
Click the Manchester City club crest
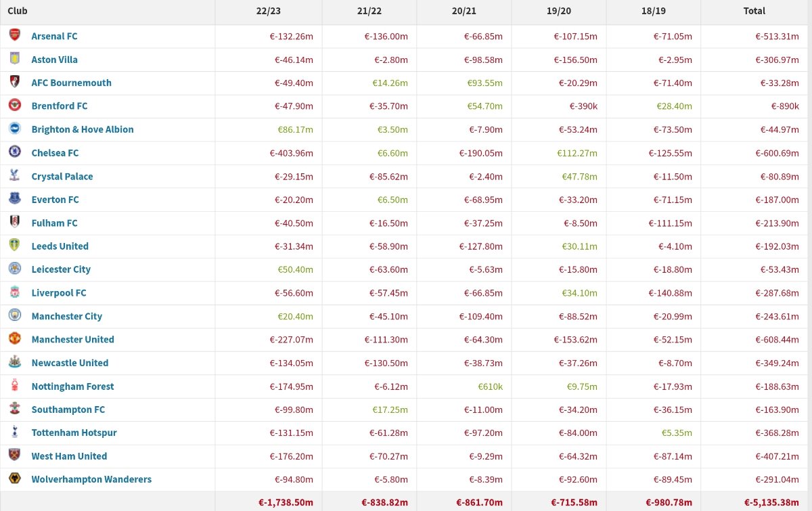pos(15,315)
